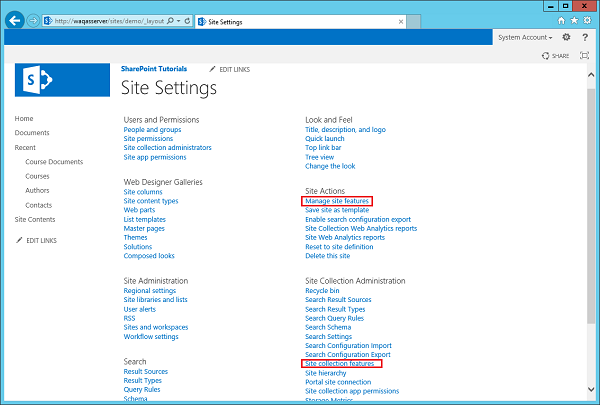This screenshot has width=600, height=405.
Task: Open the Site collection features link
Action: coord(340,364)
